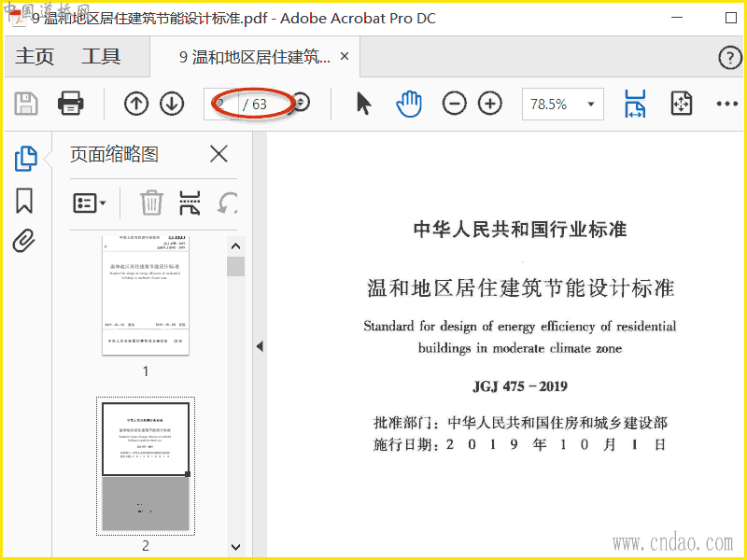Click the page stepper arrows beside 63
Image resolution: width=747 pixels, height=560 pixels.
pos(302,102)
